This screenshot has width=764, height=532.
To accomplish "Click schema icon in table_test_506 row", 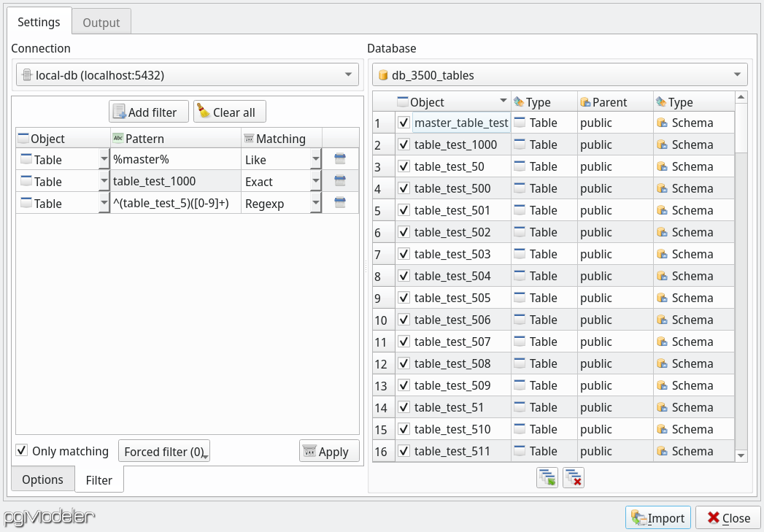I will pyautogui.click(x=662, y=320).
